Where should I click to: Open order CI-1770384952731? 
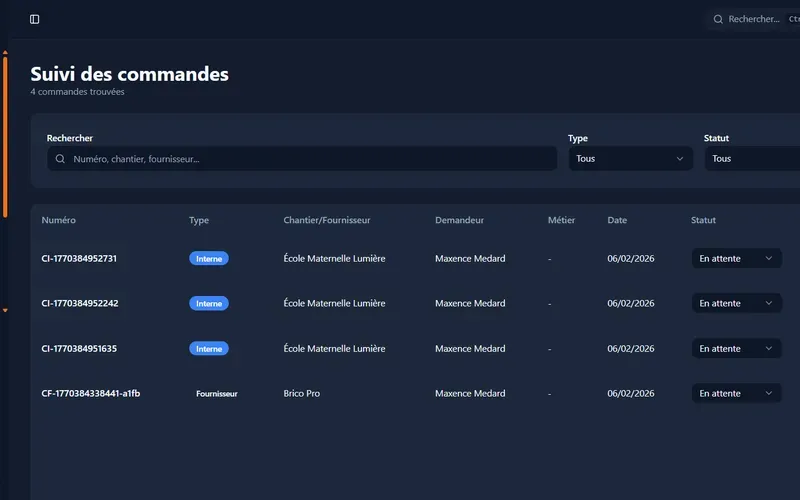pyautogui.click(x=79, y=259)
